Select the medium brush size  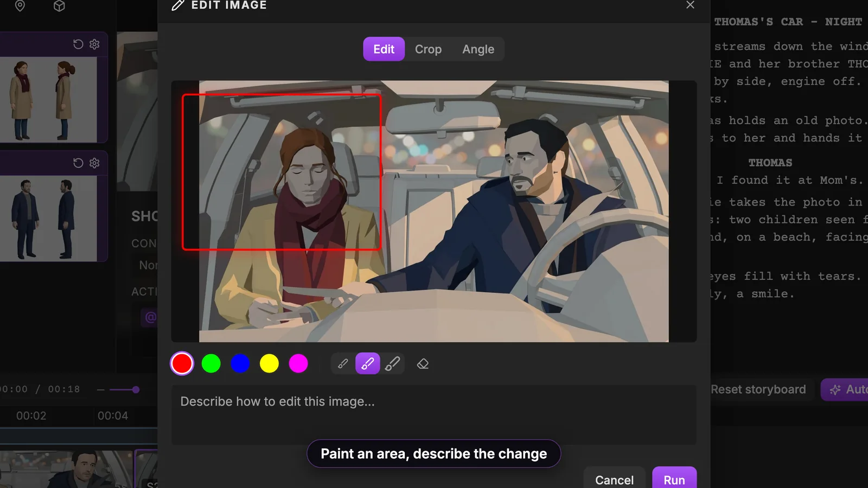coord(367,364)
